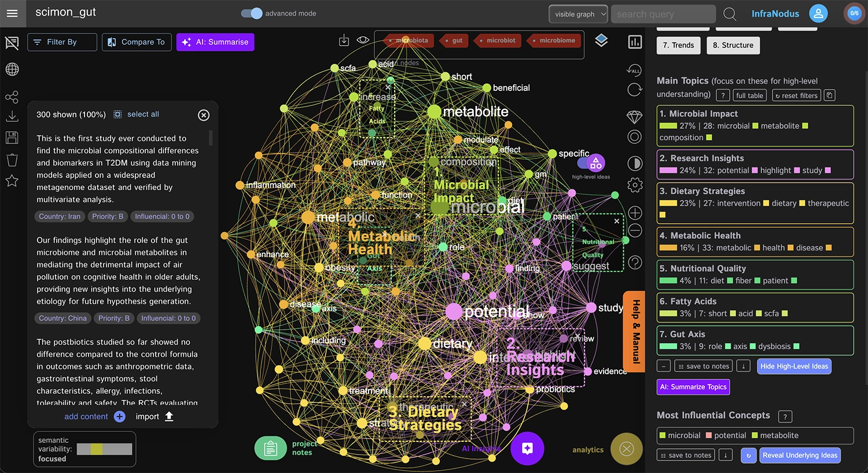Click AI: Summarize Topics button
This screenshot has width=868, height=473.
[693, 387]
